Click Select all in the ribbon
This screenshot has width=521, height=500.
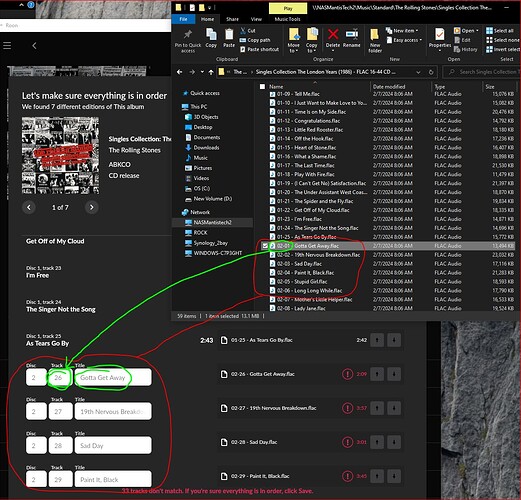coord(499,31)
